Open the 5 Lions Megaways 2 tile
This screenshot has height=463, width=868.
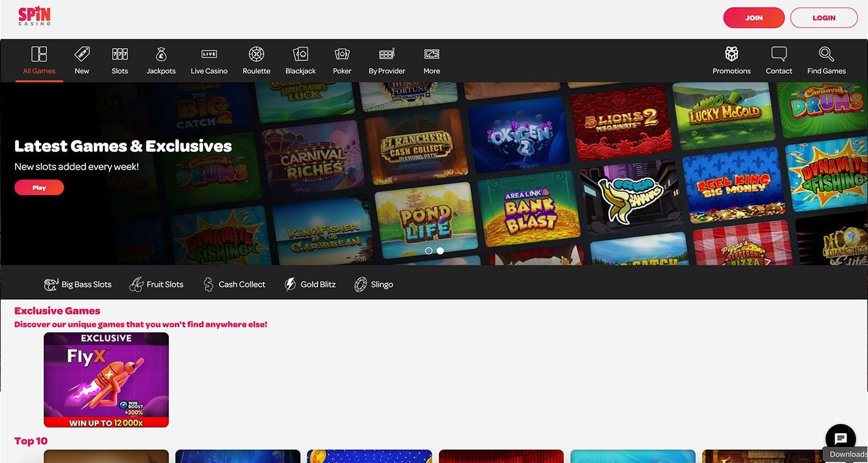(621, 122)
